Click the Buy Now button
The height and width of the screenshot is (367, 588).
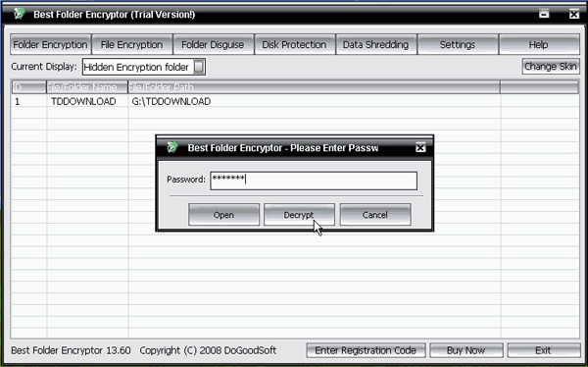(466, 350)
